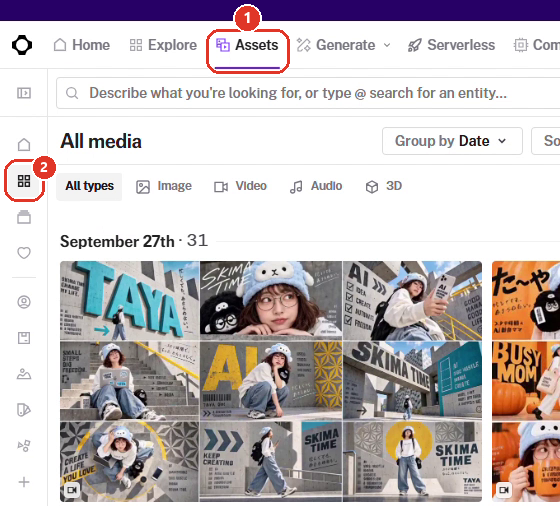
Task: Click the sidebar save disk icon
Action: click(24, 338)
